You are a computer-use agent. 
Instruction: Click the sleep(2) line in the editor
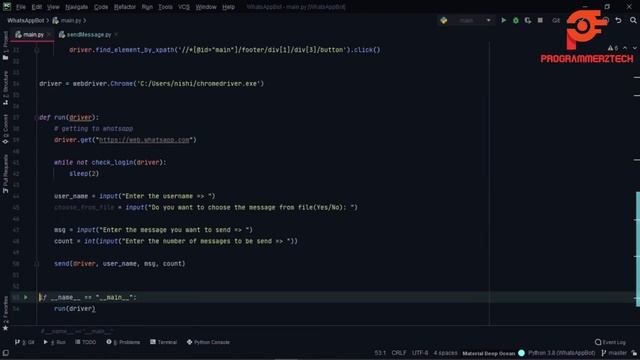[84, 174]
